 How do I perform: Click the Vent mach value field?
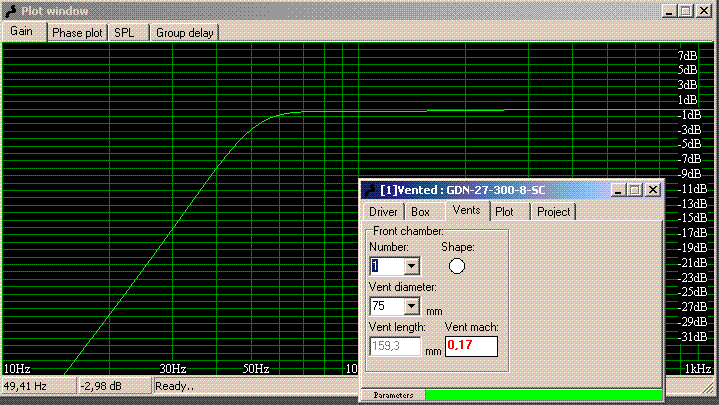[x=470, y=346]
